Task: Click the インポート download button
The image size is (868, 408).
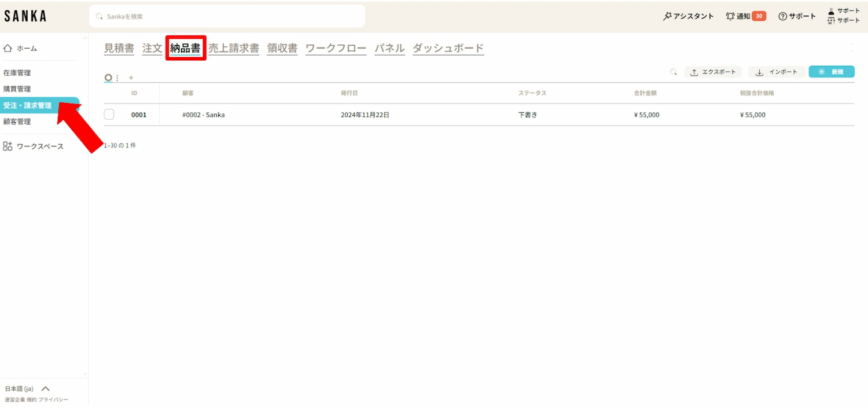Action: click(x=777, y=72)
